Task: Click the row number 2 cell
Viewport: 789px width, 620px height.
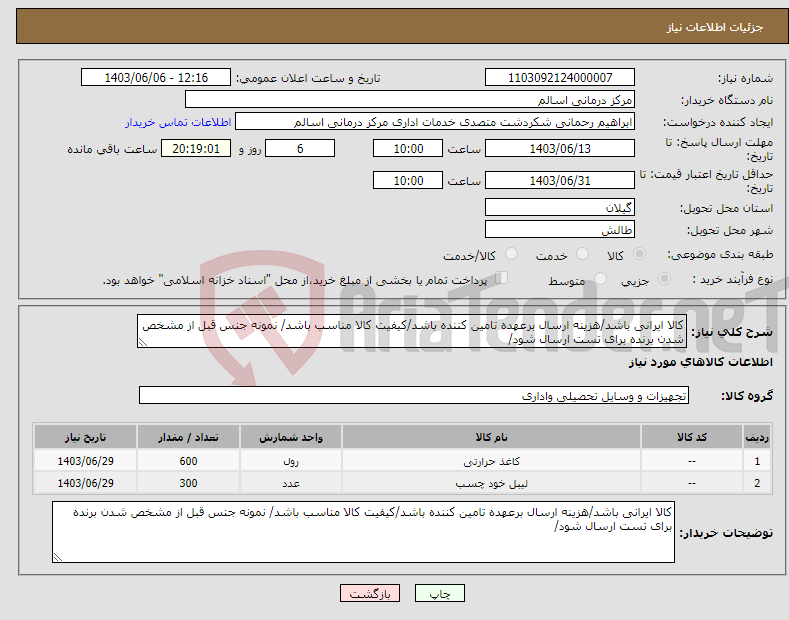Action: [x=757, y=483]
